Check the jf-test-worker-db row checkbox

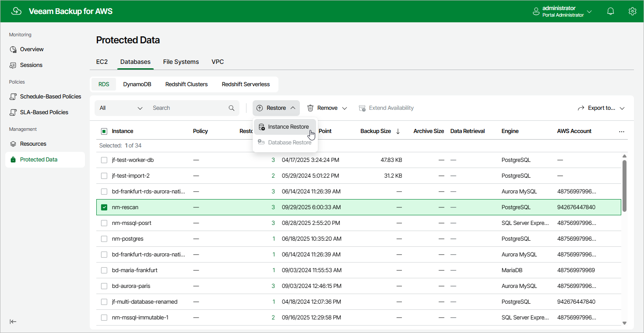[104, 160]
